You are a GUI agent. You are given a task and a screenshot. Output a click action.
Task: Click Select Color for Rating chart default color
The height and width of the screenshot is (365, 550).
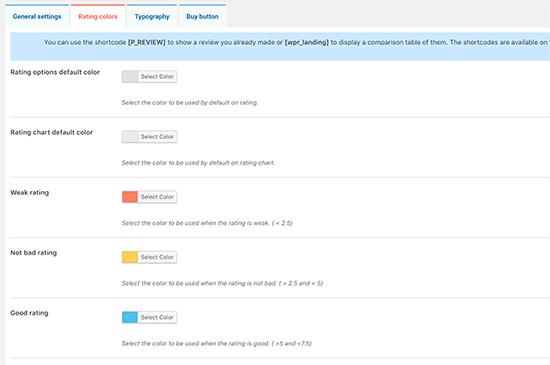[x=157, y=137]
